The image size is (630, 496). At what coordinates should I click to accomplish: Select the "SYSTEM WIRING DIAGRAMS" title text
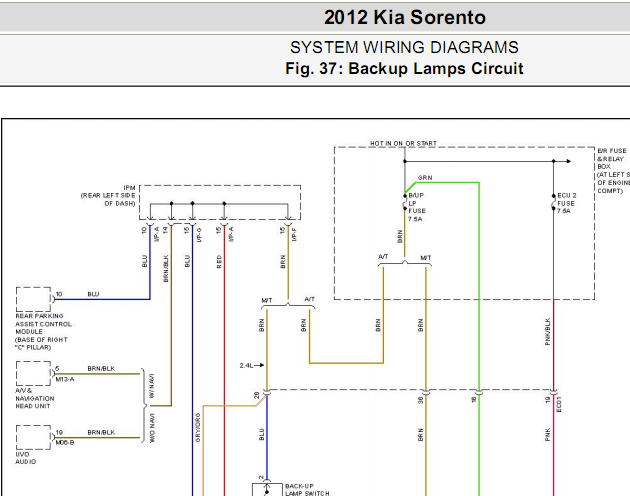[x=404, y=47]
